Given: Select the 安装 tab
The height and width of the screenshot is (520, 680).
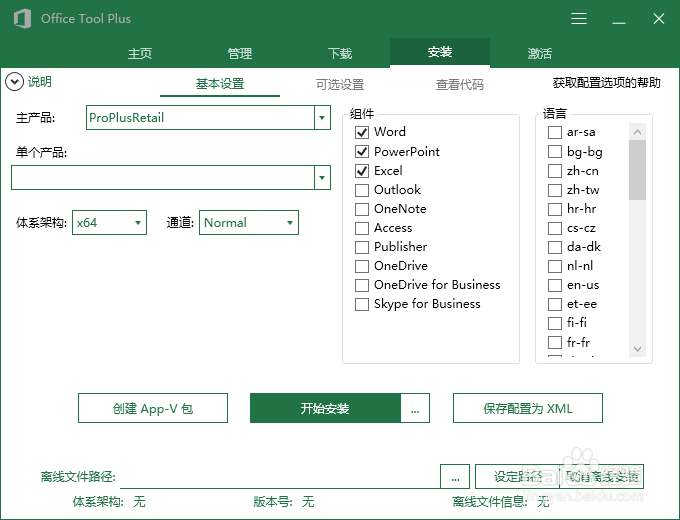Looking at the screenshot, I should click(x=440, y=52).
